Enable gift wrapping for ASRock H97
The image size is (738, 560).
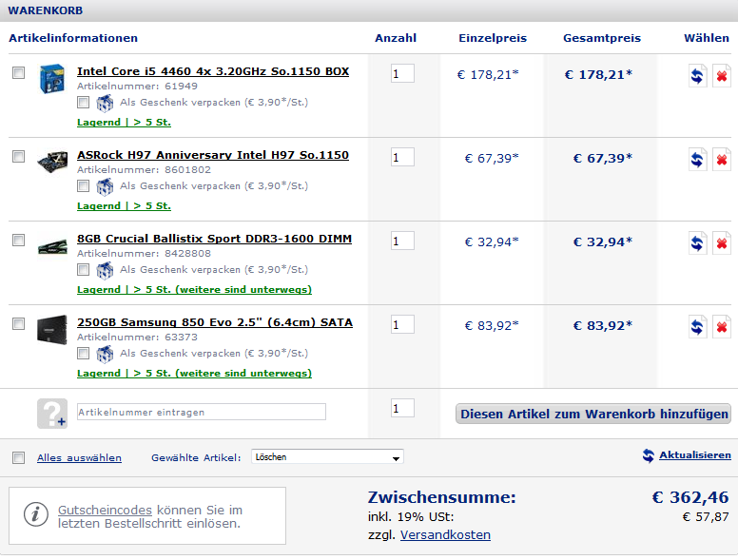pos(84,186)
